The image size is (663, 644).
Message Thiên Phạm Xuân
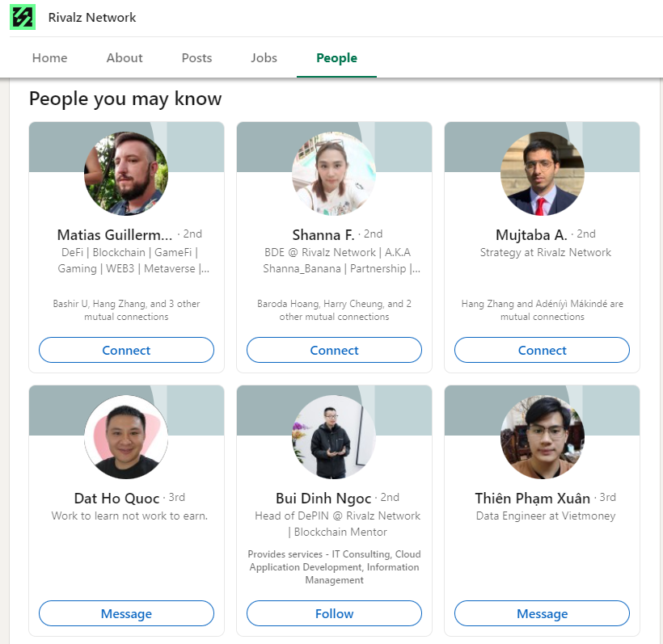coord(542,613)
